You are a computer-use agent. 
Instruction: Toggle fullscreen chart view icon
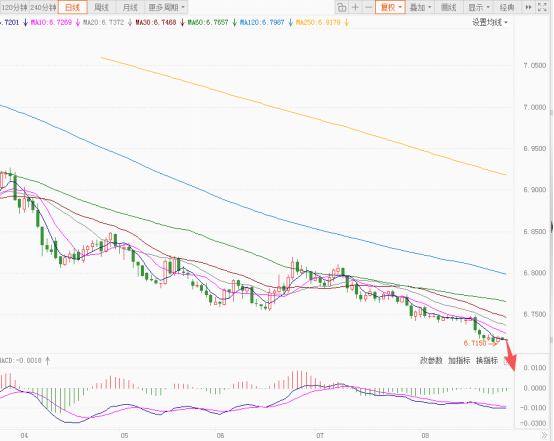coord(542,7)
